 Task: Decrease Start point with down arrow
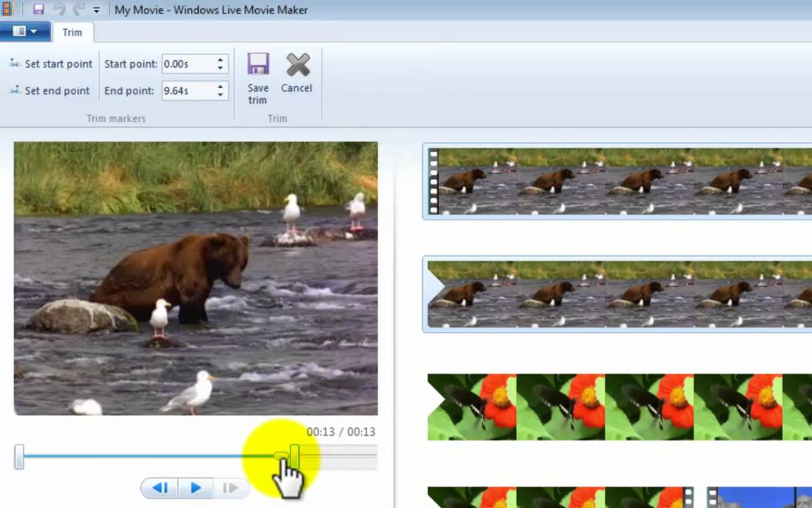pyautogui.click(x=221, y=68)
